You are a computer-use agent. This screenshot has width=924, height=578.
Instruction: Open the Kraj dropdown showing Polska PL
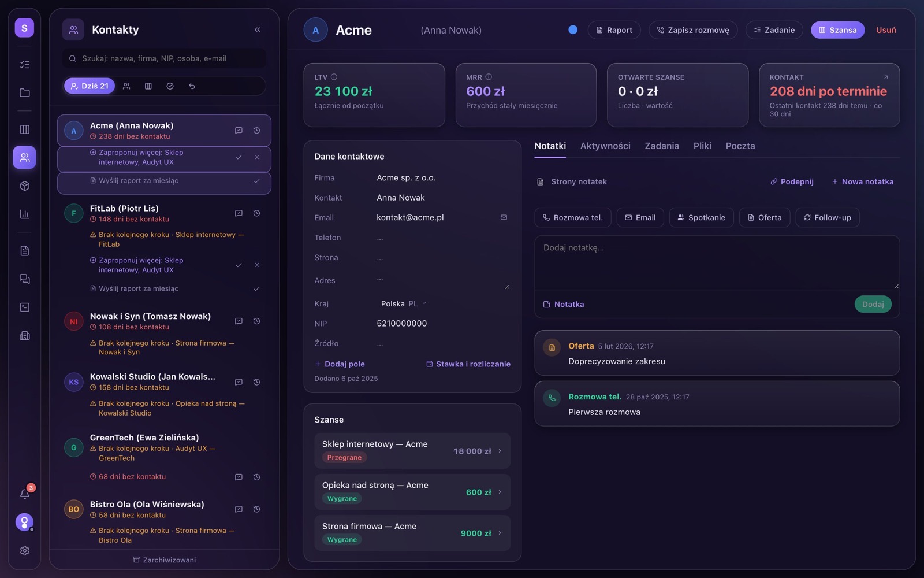(403, 303)
